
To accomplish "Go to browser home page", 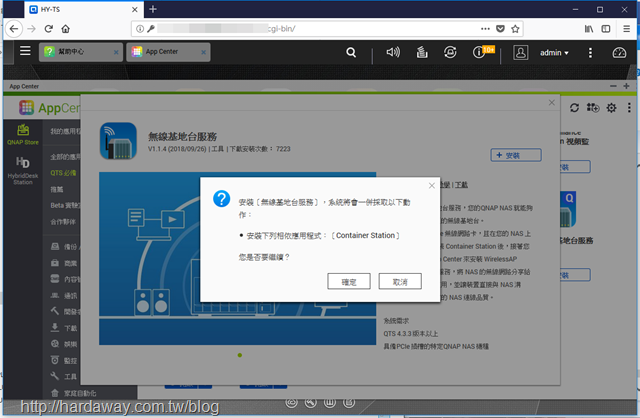I will pos(65,29).
